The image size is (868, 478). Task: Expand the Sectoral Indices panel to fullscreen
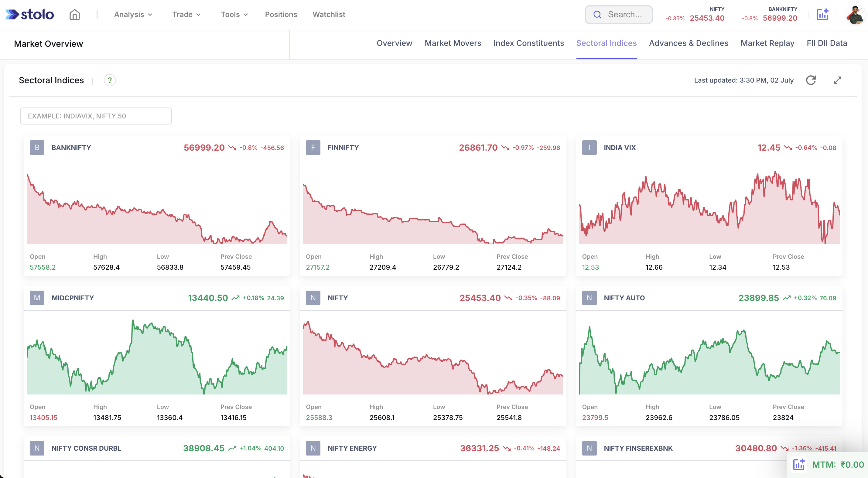837,80
